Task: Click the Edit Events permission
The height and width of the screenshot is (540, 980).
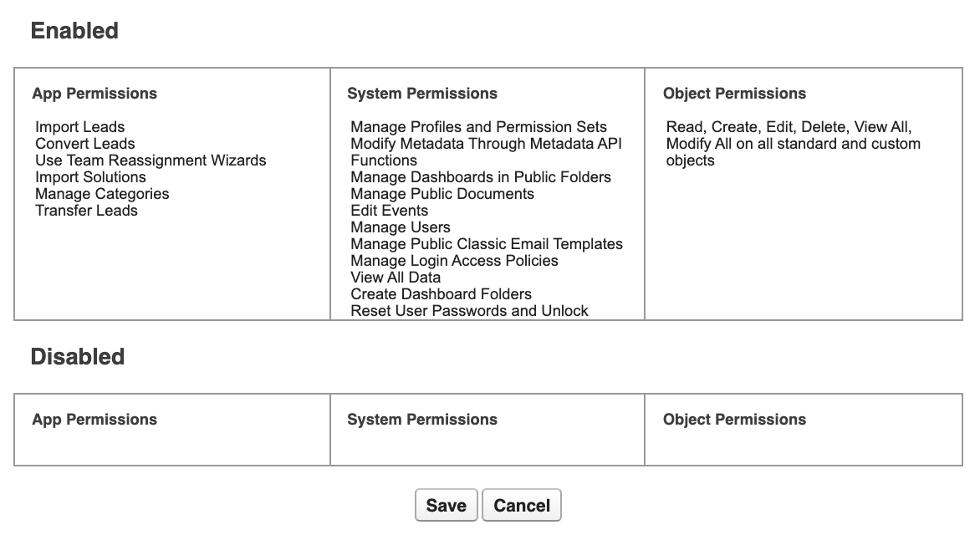Action: click(389, 211)
